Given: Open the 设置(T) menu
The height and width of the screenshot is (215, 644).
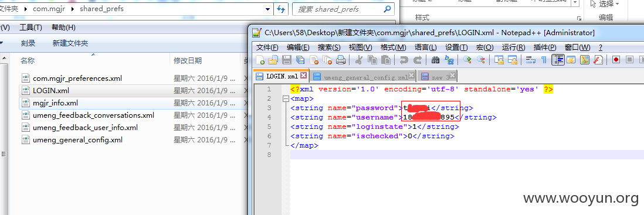Looking at the screenshot, I should tap(456, 47).
